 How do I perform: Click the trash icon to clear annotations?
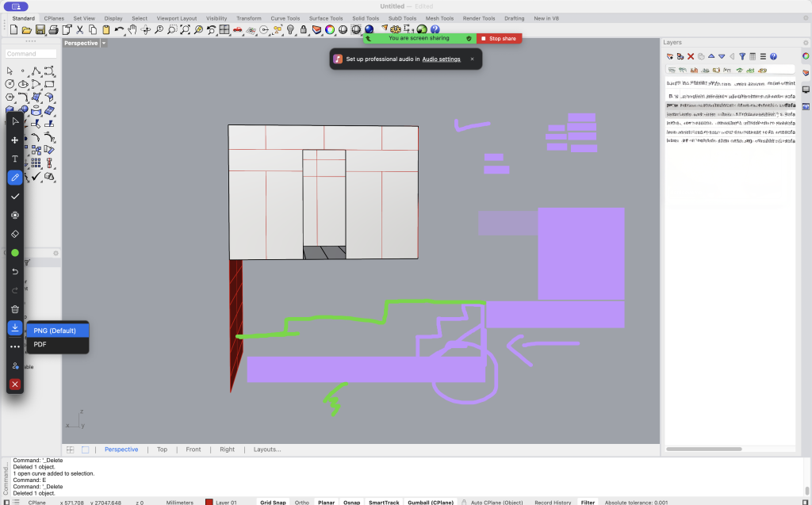[15, 309]
